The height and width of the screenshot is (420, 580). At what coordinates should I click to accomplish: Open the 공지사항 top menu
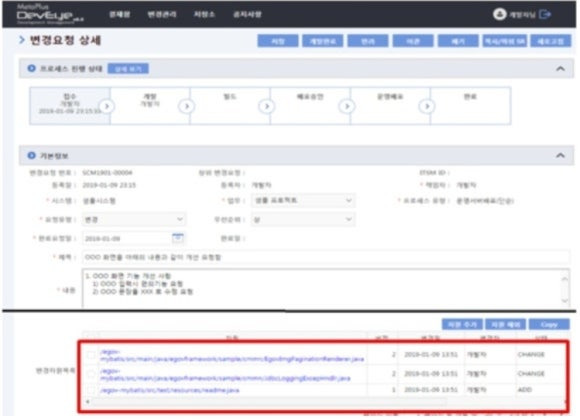pyautogui.click(x=247, y=14)
